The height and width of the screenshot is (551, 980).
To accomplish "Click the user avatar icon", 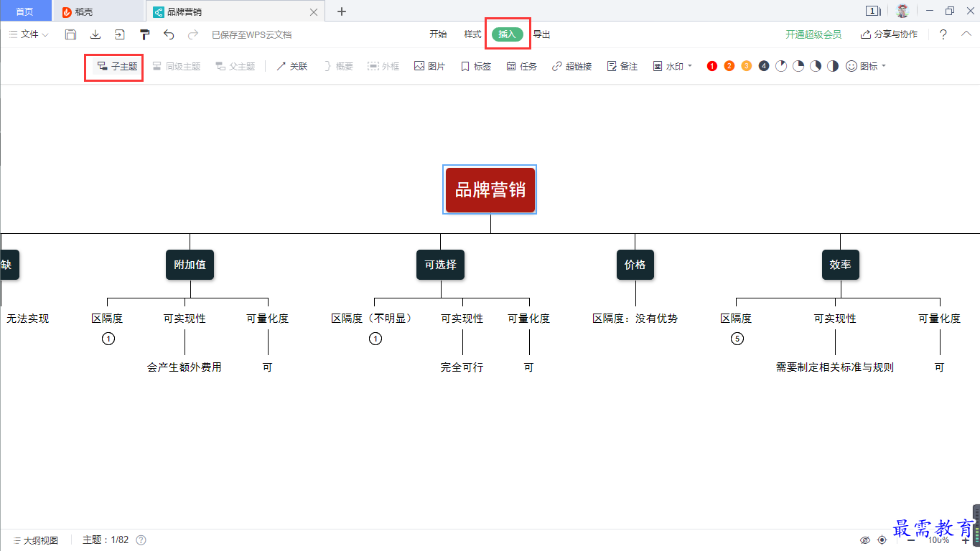I will (902, 11).
